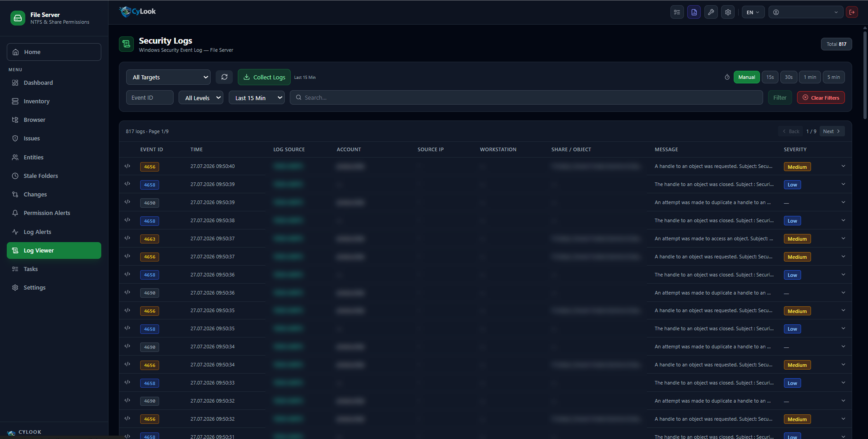The image size is (868, 439).
Task: Click the red logout icon
Action: [x=852, y=12]
